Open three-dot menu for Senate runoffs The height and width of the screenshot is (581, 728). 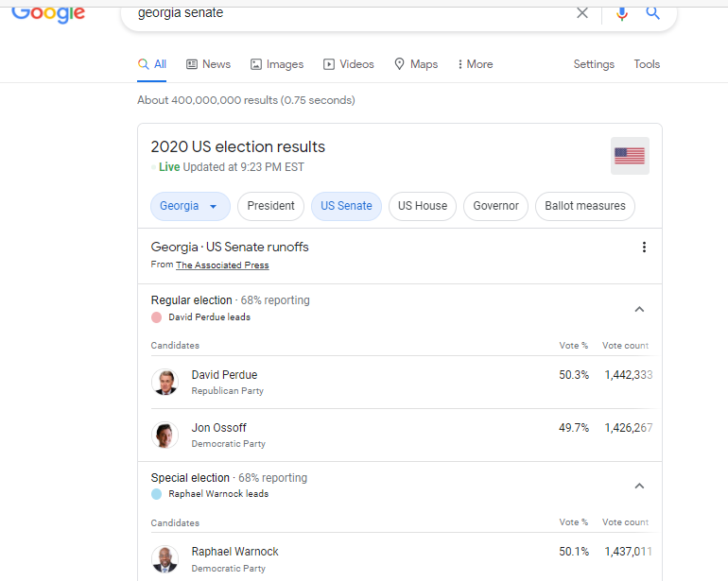(x=644, y=248)
